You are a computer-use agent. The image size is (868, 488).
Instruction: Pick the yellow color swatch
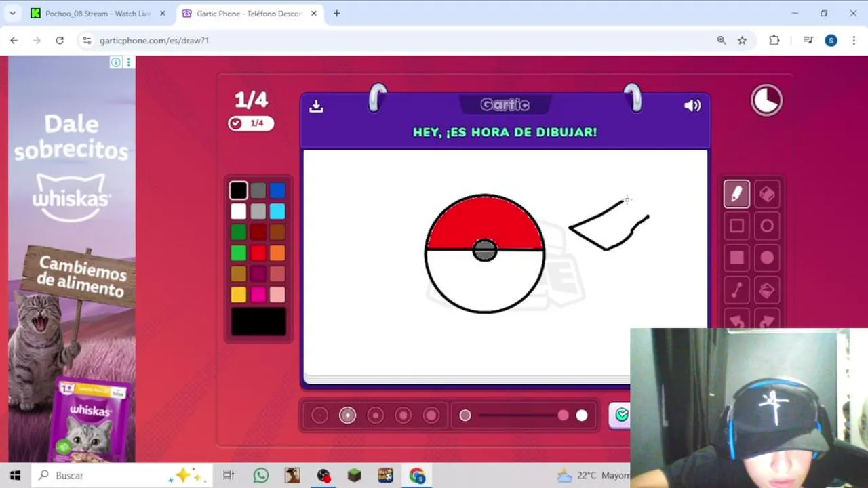238,295
